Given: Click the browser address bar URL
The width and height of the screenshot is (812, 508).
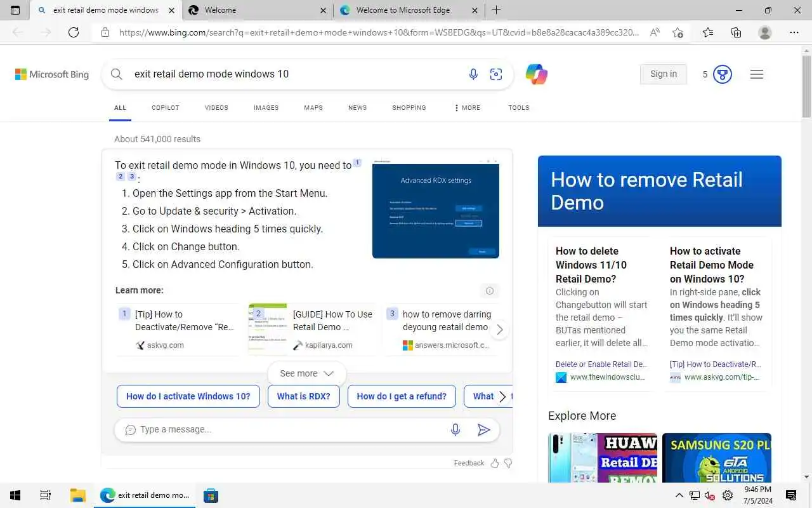Looking at the screenshot, I should coord(379,32).
